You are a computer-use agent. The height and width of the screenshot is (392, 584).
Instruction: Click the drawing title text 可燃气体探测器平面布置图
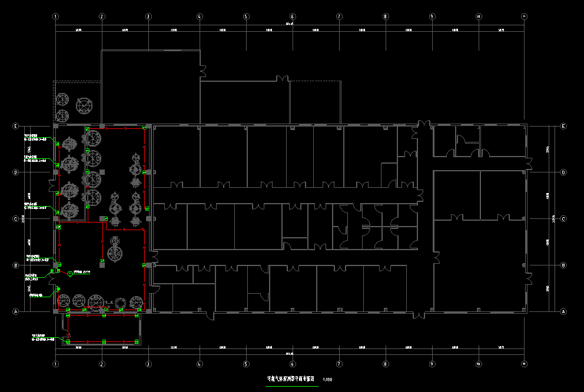point(291,380)
